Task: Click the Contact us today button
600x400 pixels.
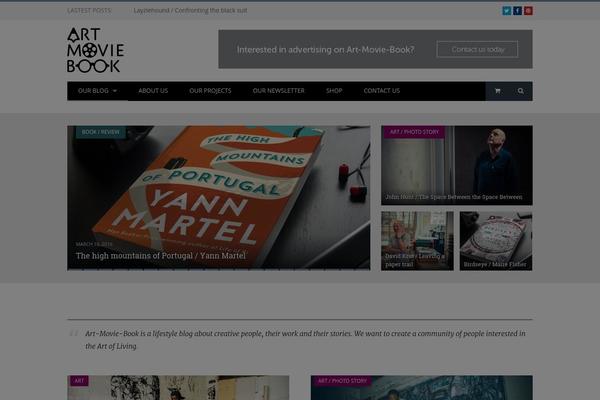Action: click(478, 49)
